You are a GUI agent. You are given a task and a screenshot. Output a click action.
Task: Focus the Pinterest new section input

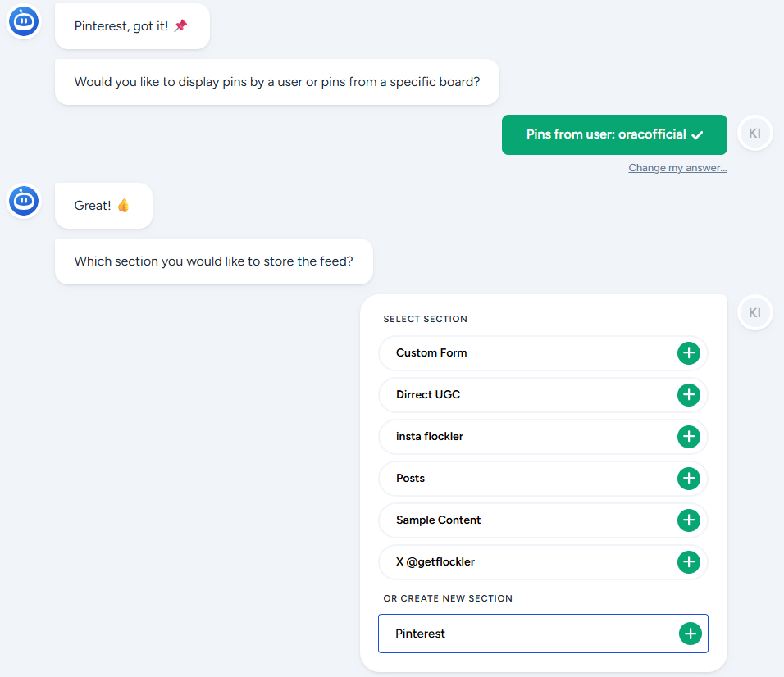point(525,634)
